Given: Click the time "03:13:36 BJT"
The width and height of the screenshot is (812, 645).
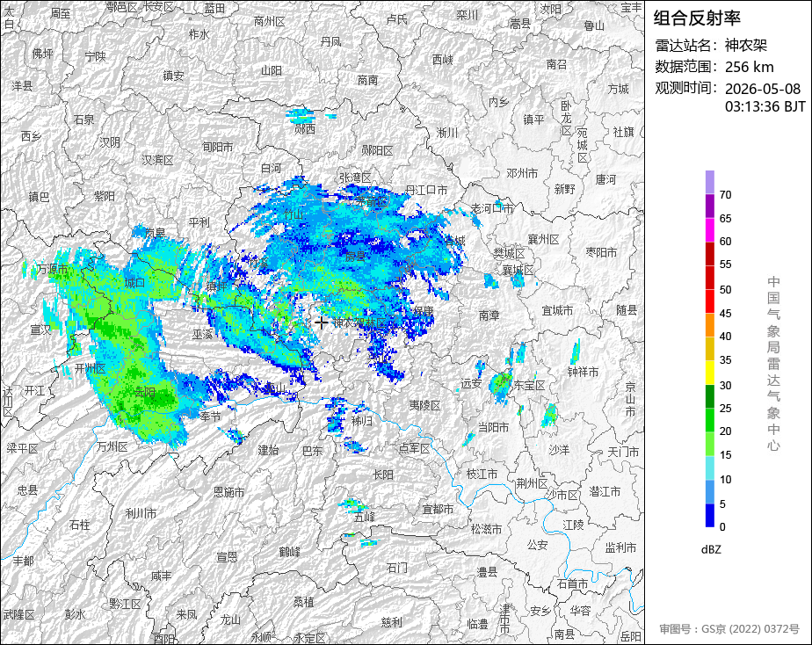Looking at the screenshot, I should tap(765, 106).
